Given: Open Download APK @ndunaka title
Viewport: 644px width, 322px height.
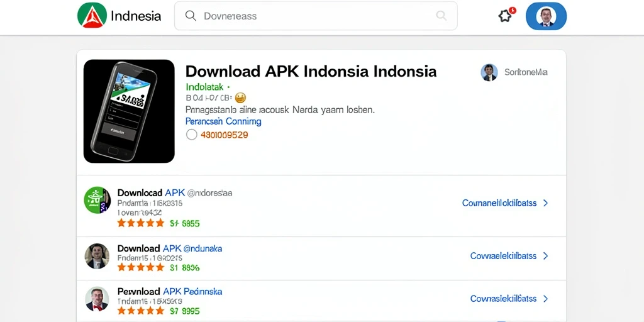Looking at the screenshot, I should 170,248.
